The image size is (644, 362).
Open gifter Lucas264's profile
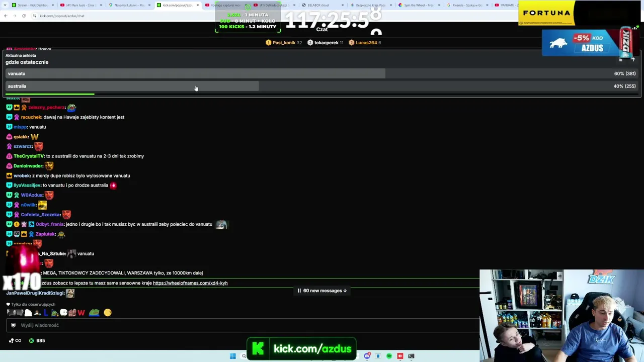coord(366,43)
